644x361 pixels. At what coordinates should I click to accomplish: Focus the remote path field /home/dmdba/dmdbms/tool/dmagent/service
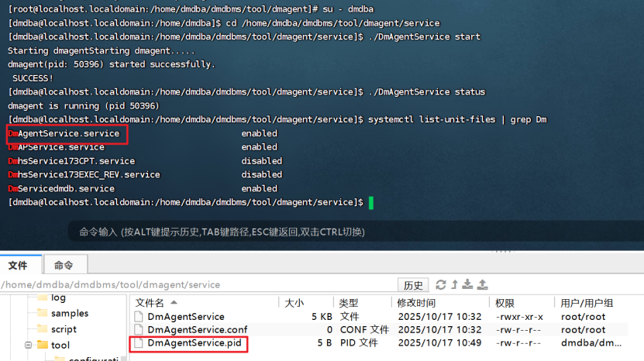pyautogui.click(x=197, y=284)
